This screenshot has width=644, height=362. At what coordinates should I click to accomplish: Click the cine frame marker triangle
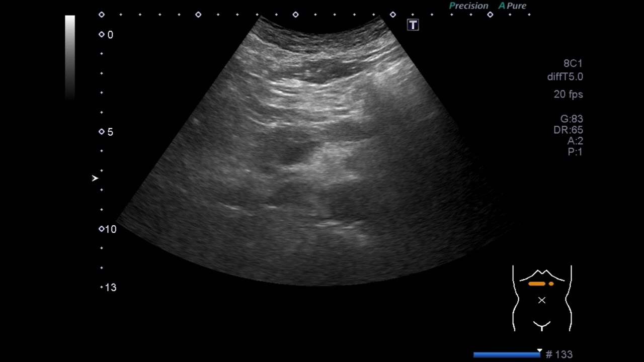[x=539, y=350]
